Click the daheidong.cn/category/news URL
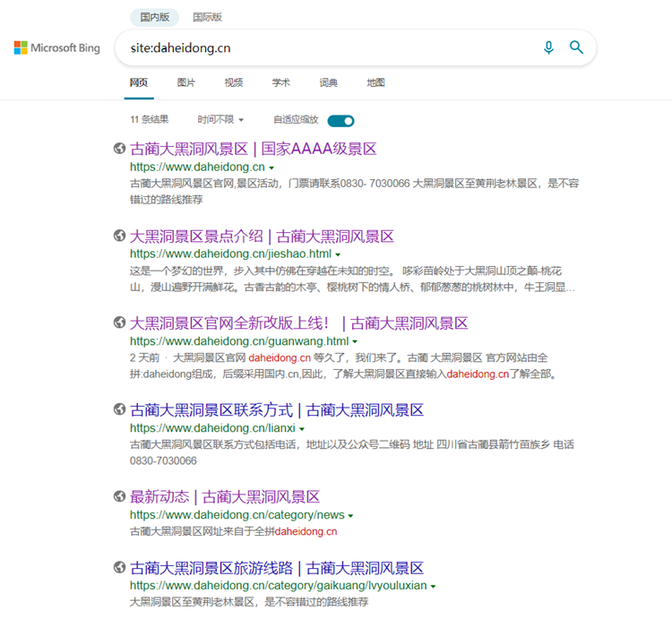 237,514
